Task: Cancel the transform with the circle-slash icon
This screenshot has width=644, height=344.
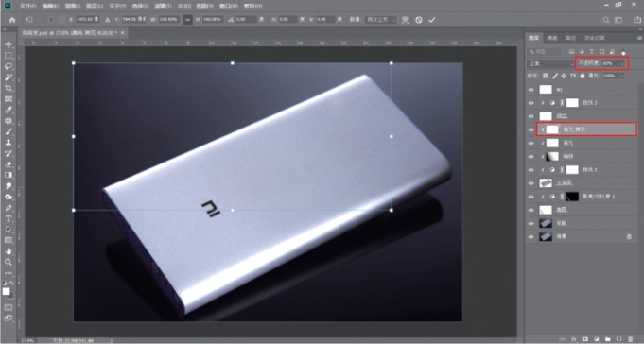Action: (x=419, y=20)
